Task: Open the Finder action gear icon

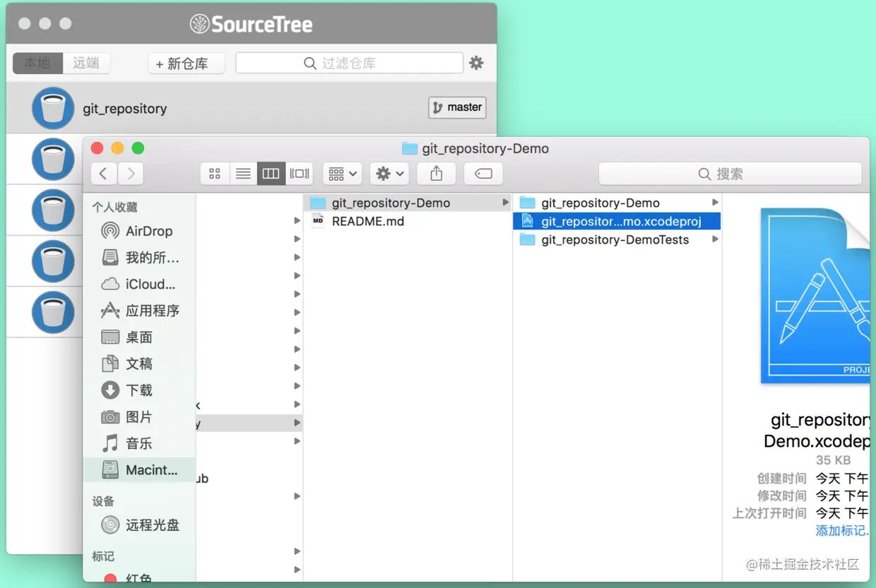Action: (x=385, y=174)
